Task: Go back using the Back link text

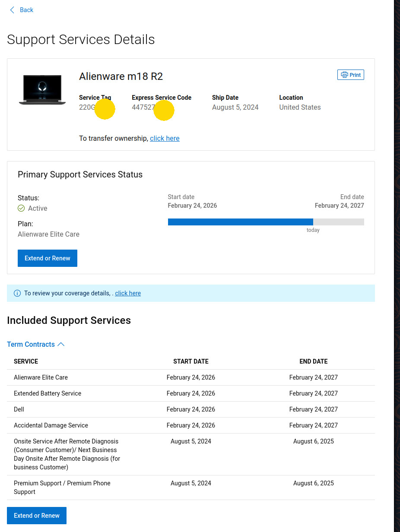Action: point(26,10)
